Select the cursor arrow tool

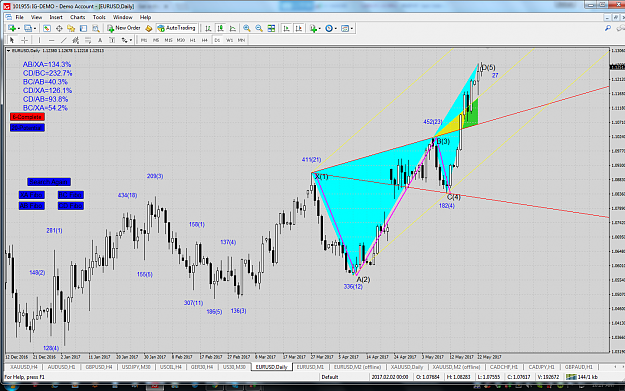12,40
